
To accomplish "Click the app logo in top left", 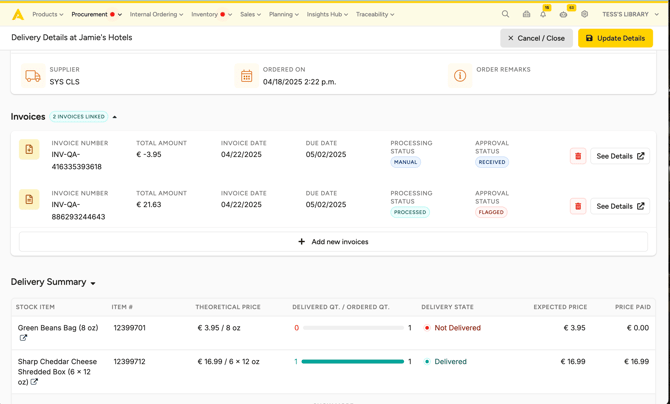I will click(x=17, y=14).
